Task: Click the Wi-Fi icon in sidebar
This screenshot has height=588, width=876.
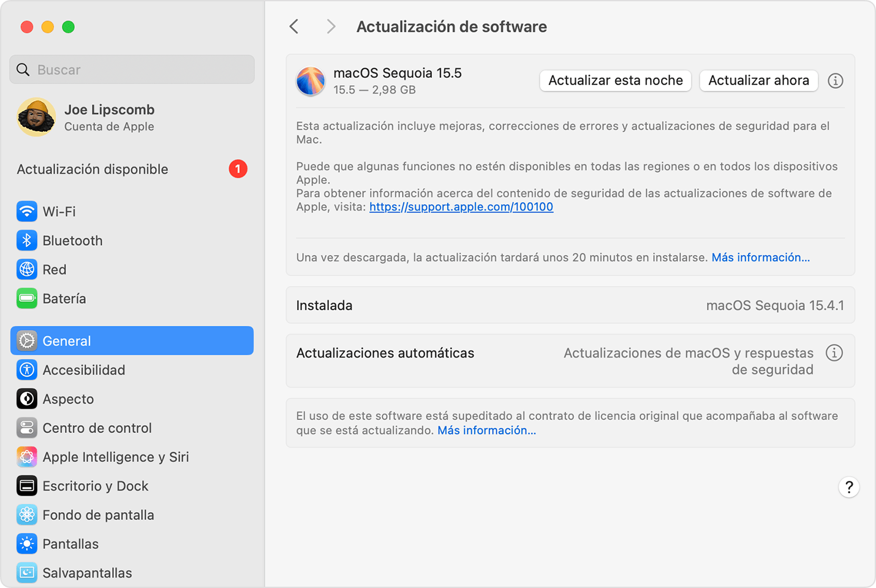Action: [26, 211]
